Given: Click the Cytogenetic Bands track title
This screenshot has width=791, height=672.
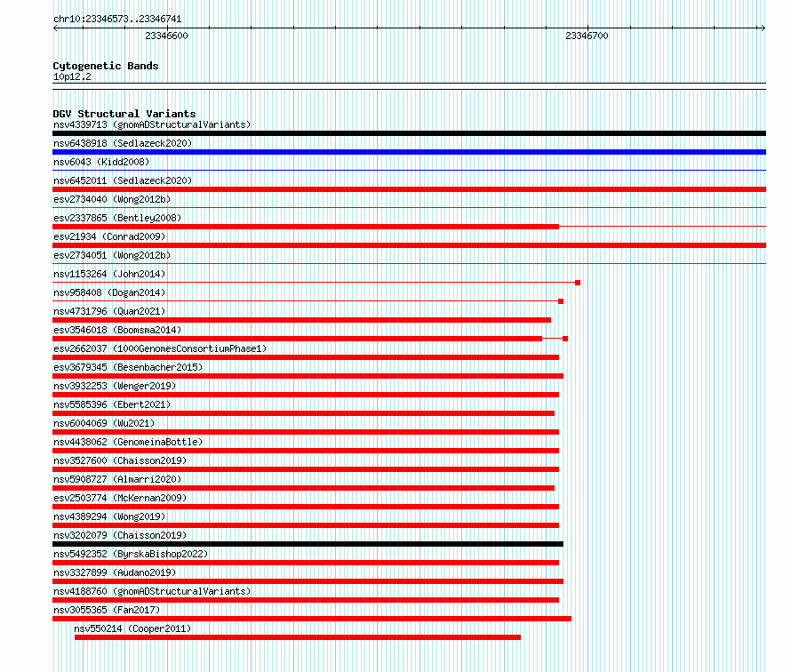Looking at the screenshot, I should click(106, 66).
